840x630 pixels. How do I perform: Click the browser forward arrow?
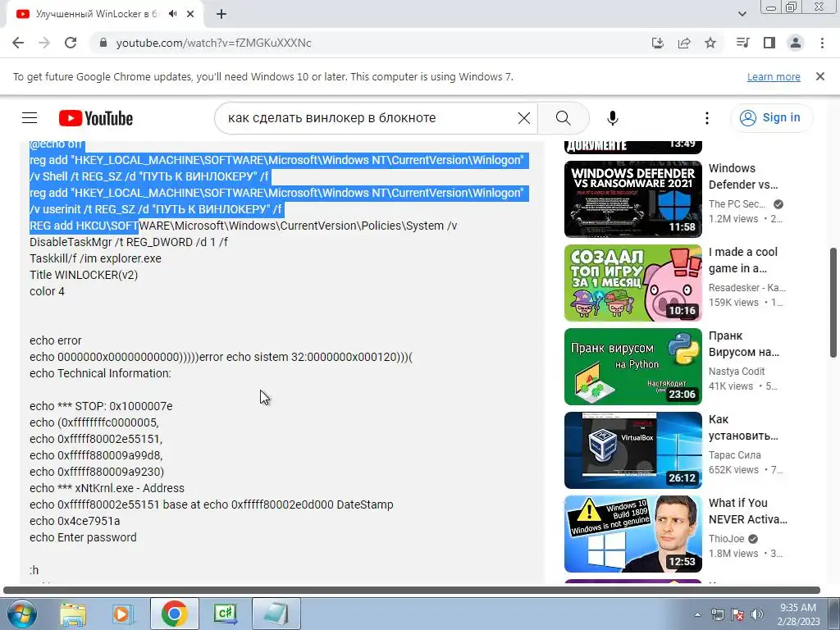click(44, 43)
